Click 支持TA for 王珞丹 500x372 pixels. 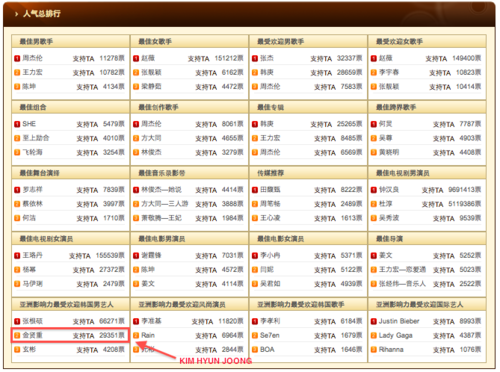tap(80, 256)
